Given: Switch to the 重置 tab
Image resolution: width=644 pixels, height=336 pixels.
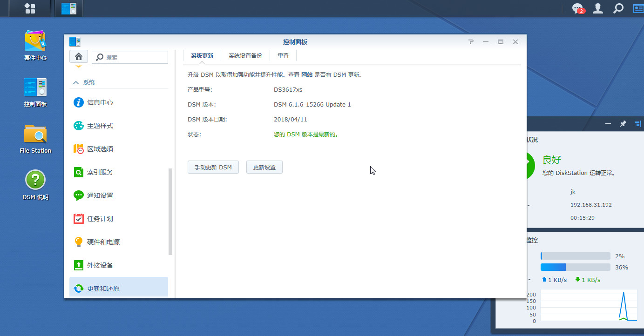Looking at the screenshot, I should [283, 55].
